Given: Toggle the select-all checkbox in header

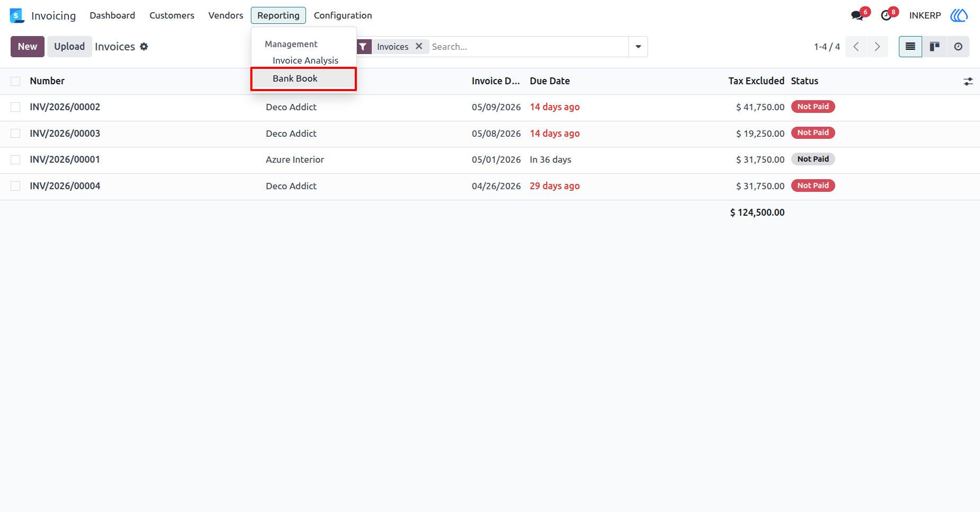Looking at the screenshot, I should [15, 81].
